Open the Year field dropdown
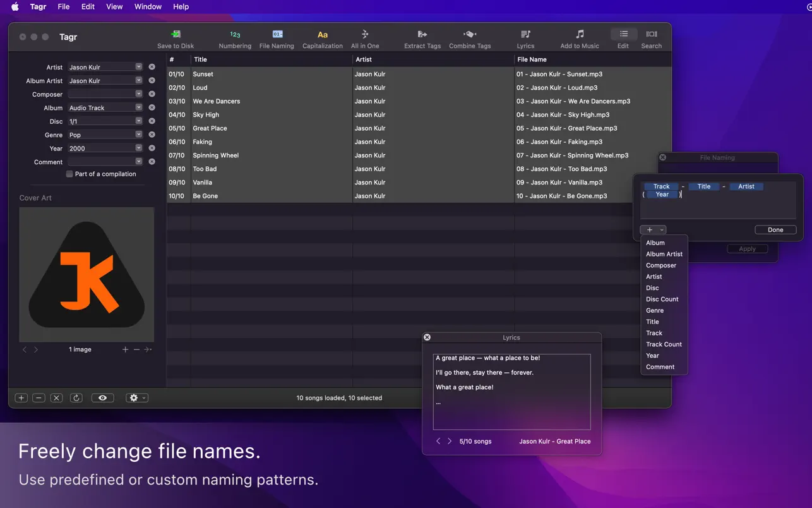The width and height of the screenshot is (812, 508). point(139,148)
